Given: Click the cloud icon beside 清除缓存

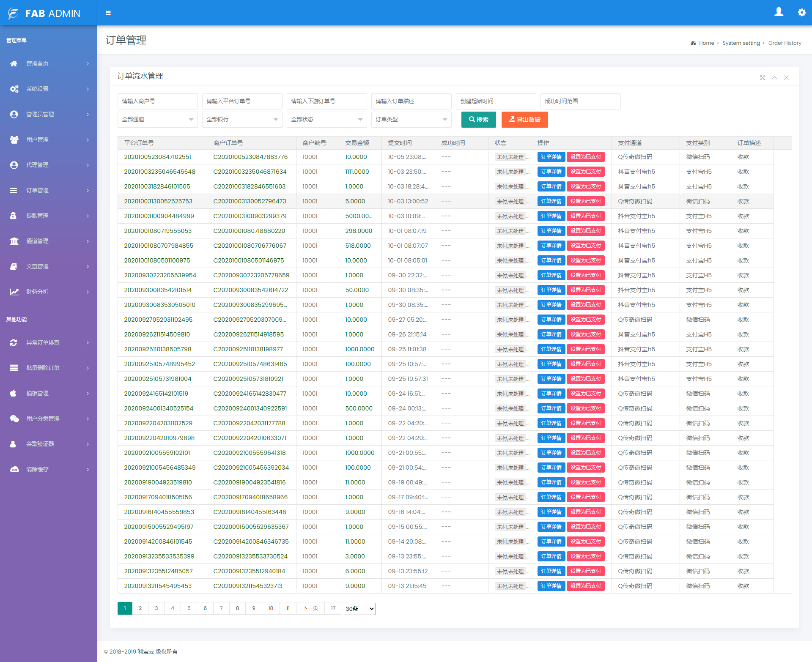Looking at the screenshot, I should point(14,469).
